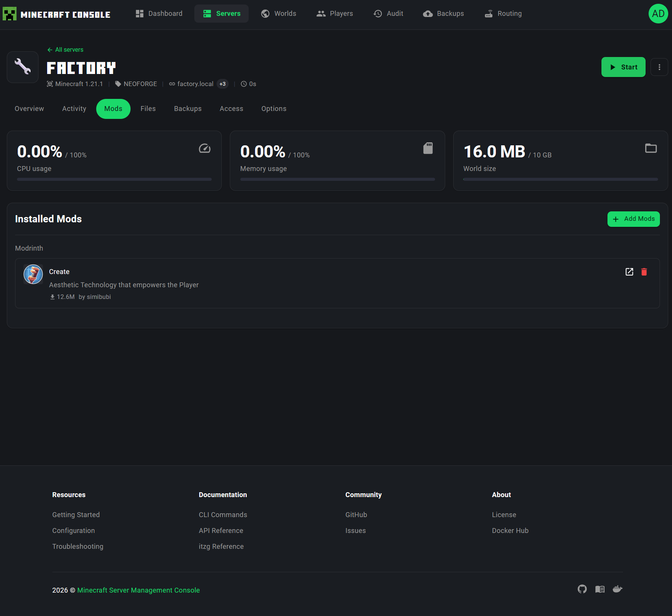Click the Factory wrench server icon

23,67
